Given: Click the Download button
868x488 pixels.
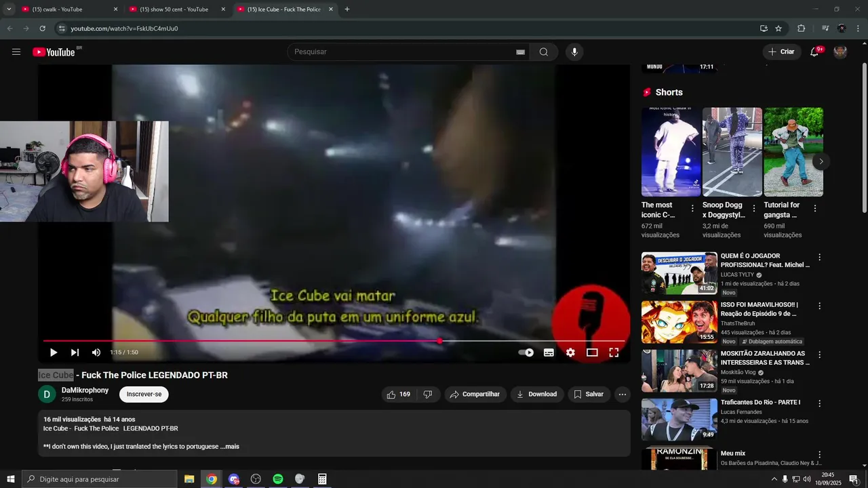Looking at the screenshot, I should pyautogui.click(x=537, y=394).
